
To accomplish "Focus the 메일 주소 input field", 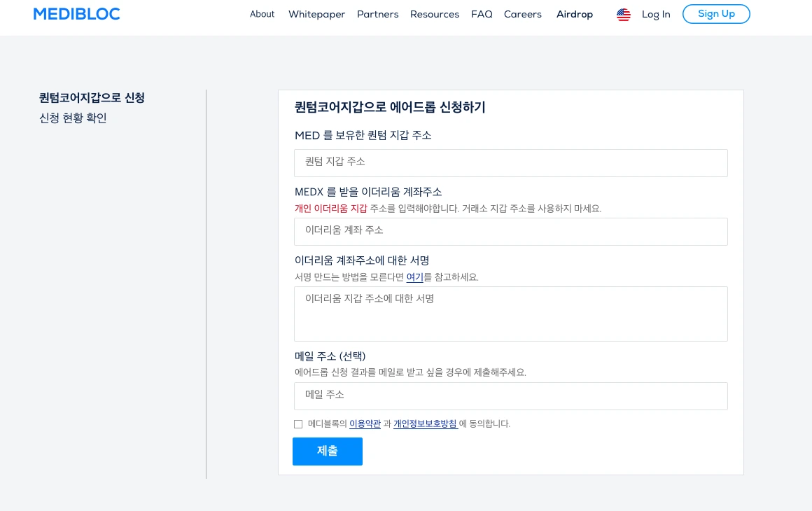I will [510, 396].
